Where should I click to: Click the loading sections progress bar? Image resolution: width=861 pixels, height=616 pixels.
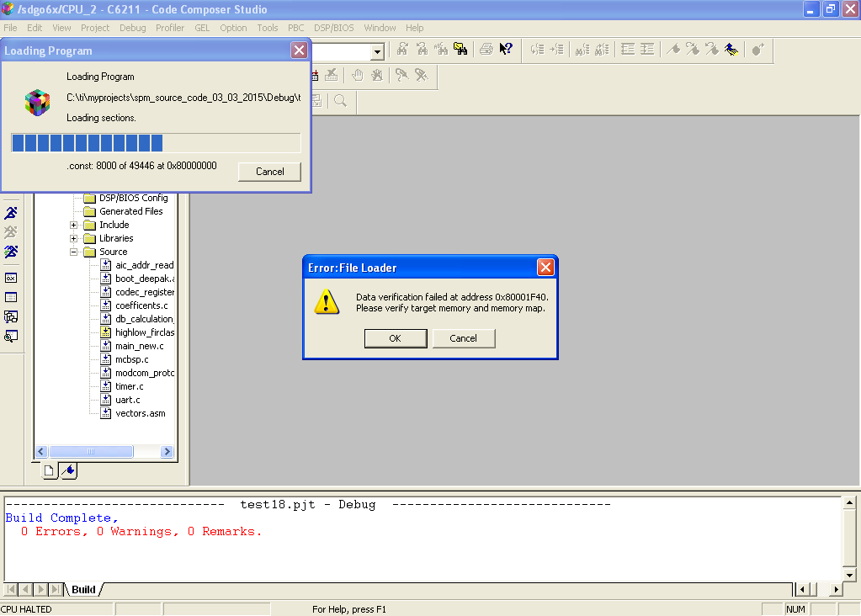156,143
